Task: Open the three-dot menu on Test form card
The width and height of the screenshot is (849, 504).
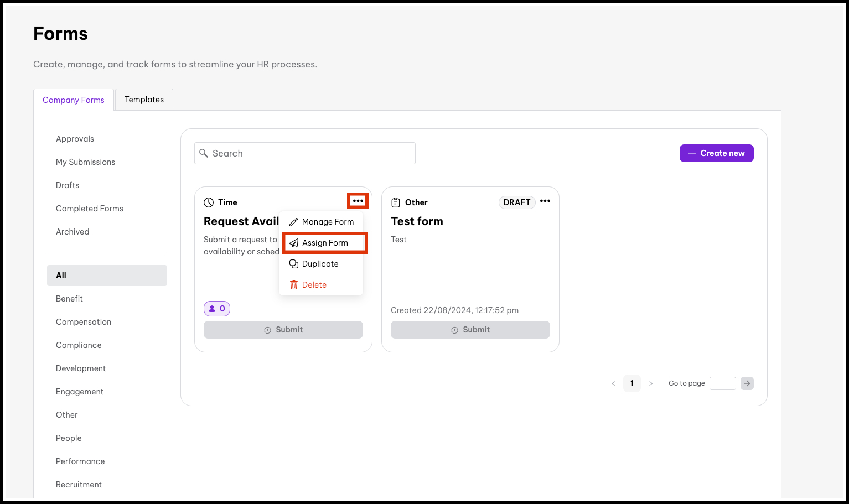Action: pyautogui.click(x=545, y=201)
